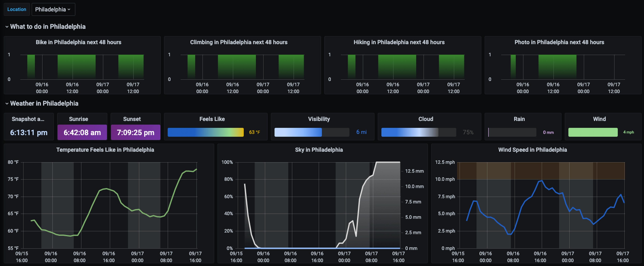
Task: Click the Sunset 7:09:25 pm stat
Action: [136, 132]
